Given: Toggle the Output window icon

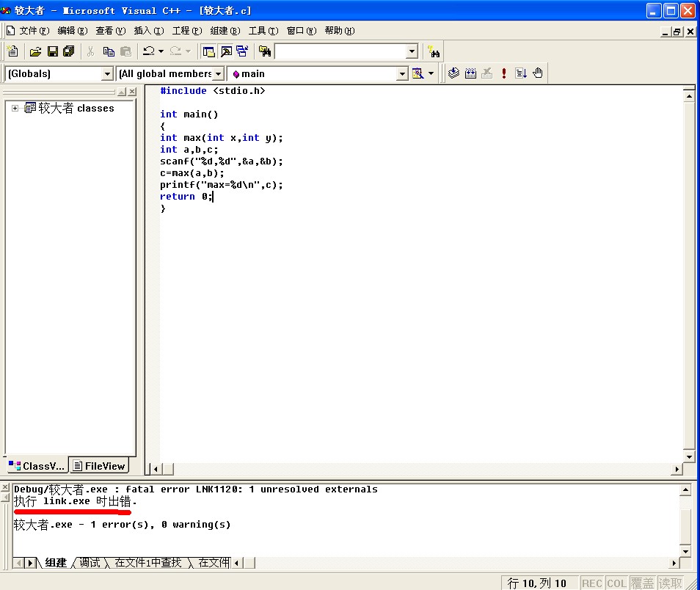Looking at the screenshot, I should click(x=226, y=51).
